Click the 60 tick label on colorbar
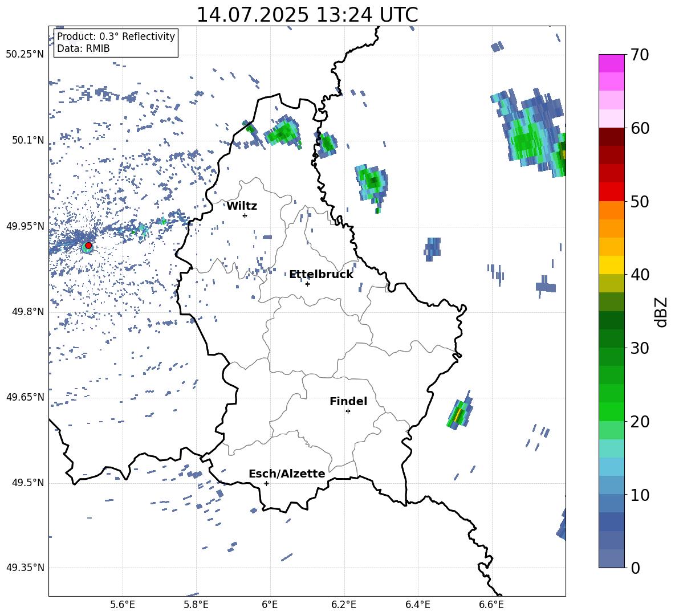The height and width of the screenshot is (616, 675). [640, 128]
